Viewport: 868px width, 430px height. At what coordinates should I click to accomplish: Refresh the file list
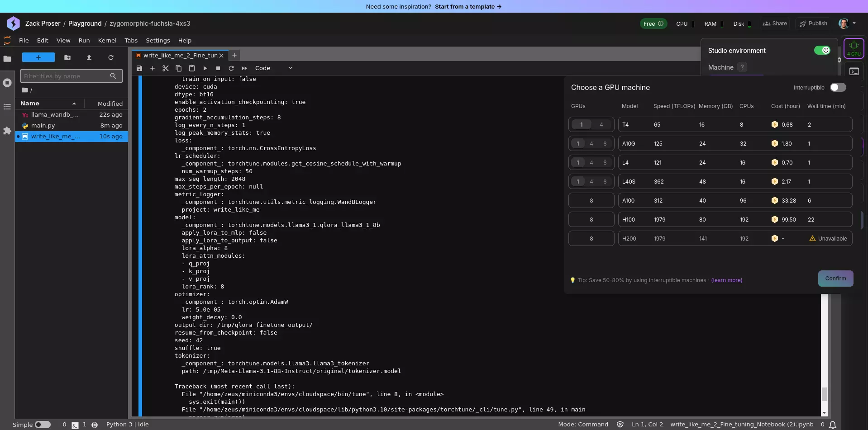pos(111,57)
